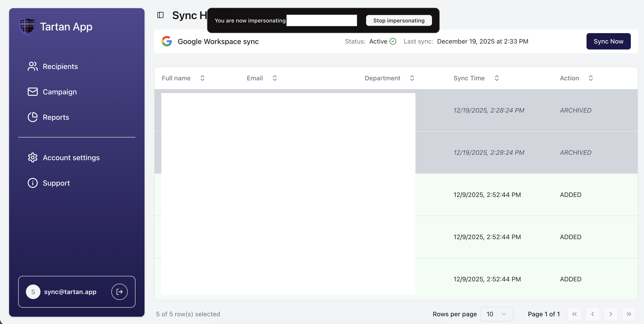Click the user avatar with letter S

point(33,292)
